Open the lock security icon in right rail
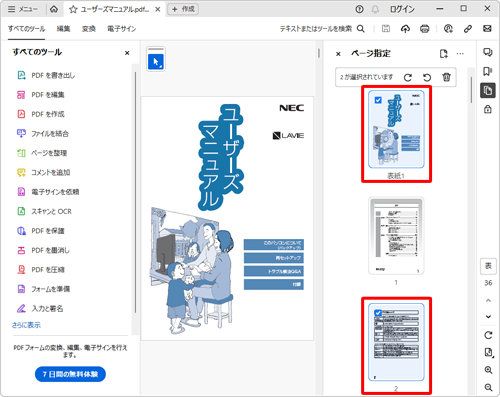 (x=488, y=109)
